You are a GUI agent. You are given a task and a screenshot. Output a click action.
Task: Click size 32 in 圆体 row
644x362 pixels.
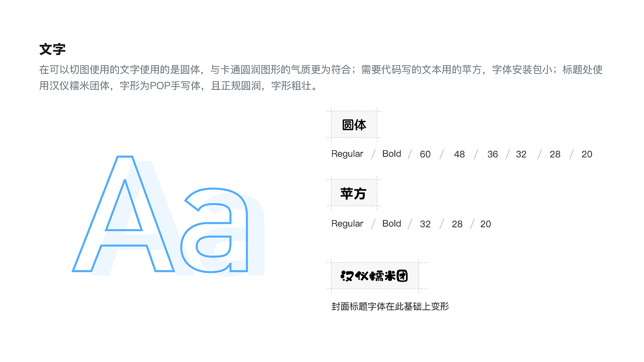coord(521,154)
